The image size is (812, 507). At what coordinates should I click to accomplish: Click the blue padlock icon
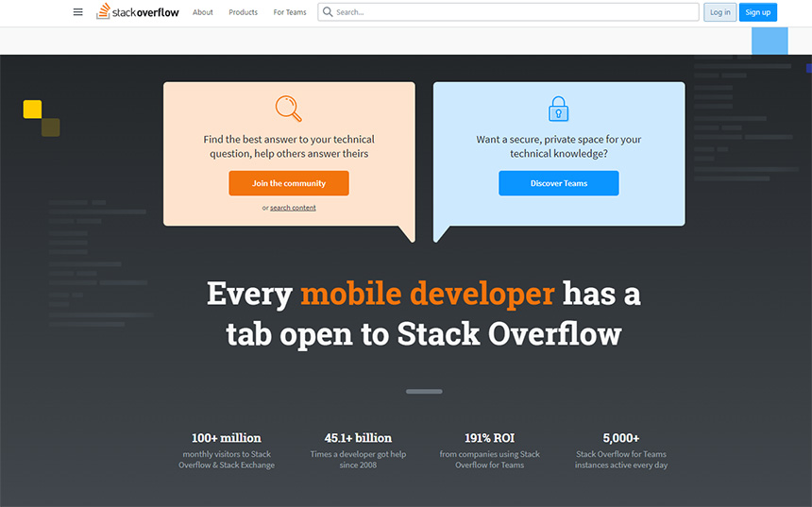tap(558, 109)
